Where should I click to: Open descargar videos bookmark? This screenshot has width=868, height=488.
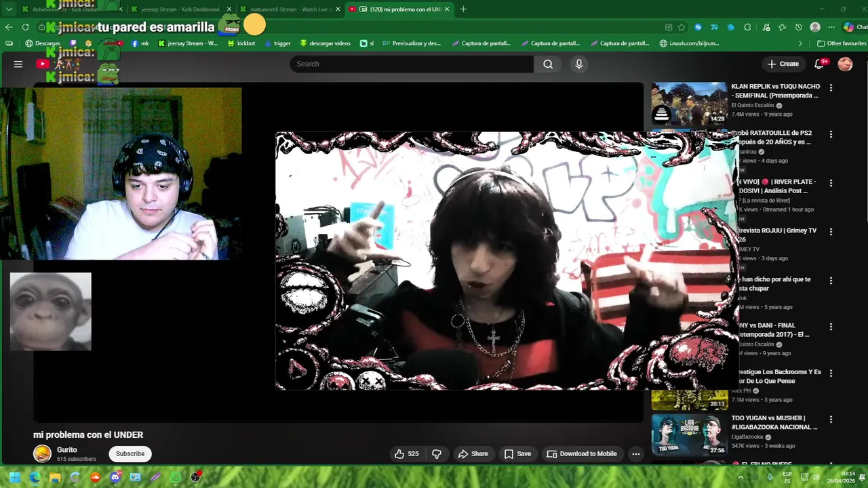pos(325,43)
